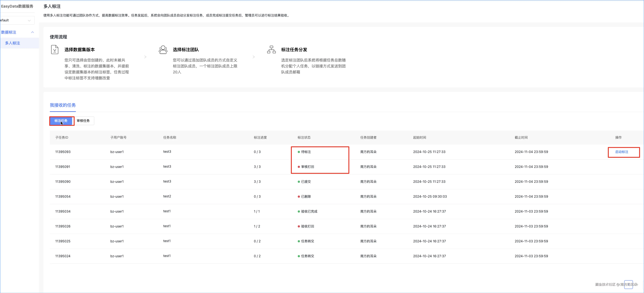Click arrow between dataset and team steps

[x=145, y=57]
